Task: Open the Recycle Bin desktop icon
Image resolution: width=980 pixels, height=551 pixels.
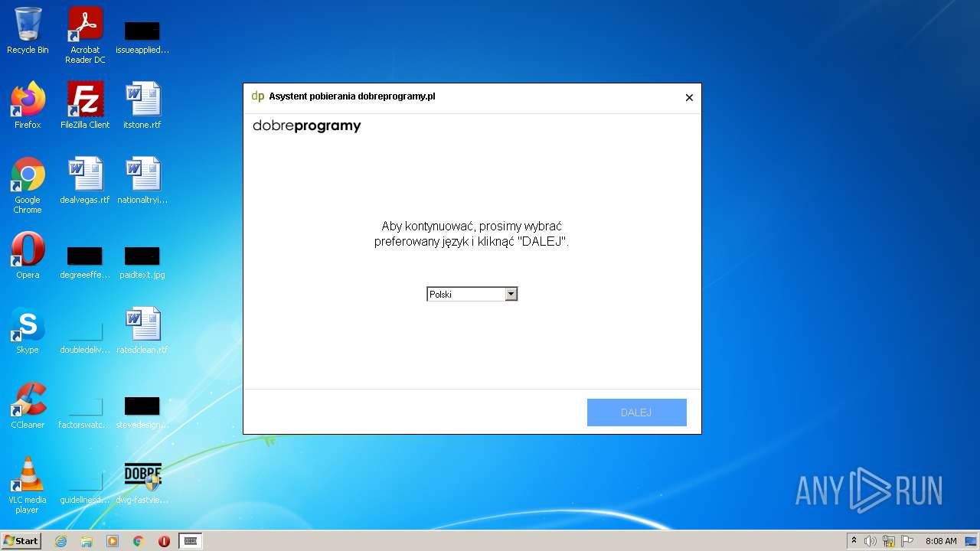Action: point(28,31)
